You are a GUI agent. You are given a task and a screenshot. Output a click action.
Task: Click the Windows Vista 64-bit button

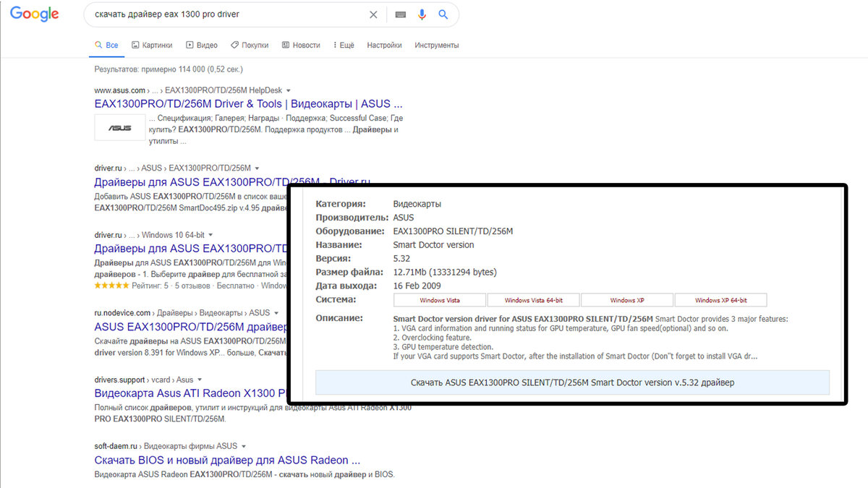click(533, 300)
